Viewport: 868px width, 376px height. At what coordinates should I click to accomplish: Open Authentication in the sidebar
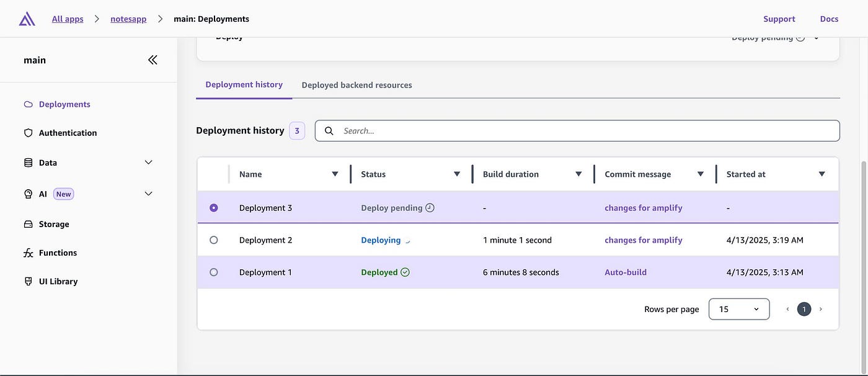tap(68, 133)
